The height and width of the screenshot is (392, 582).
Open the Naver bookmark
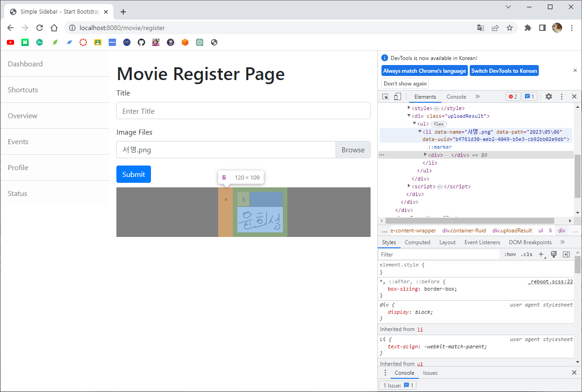tap(25, 42)
